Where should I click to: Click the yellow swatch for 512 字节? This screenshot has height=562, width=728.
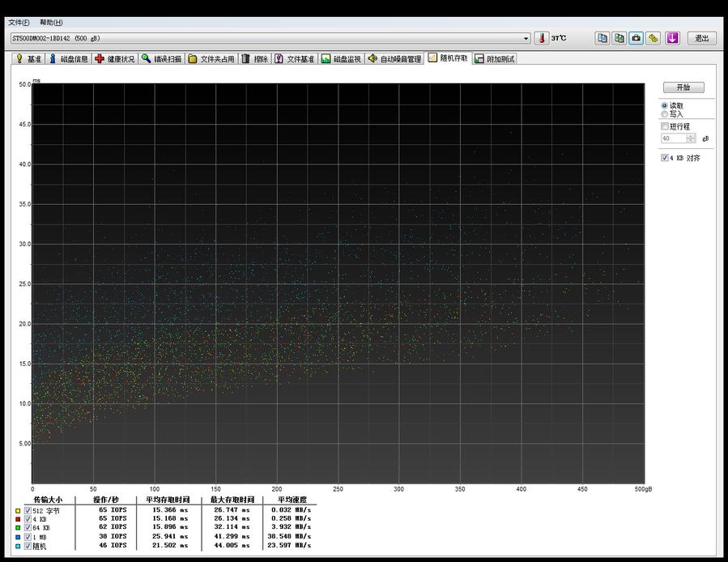coord(18,511)
